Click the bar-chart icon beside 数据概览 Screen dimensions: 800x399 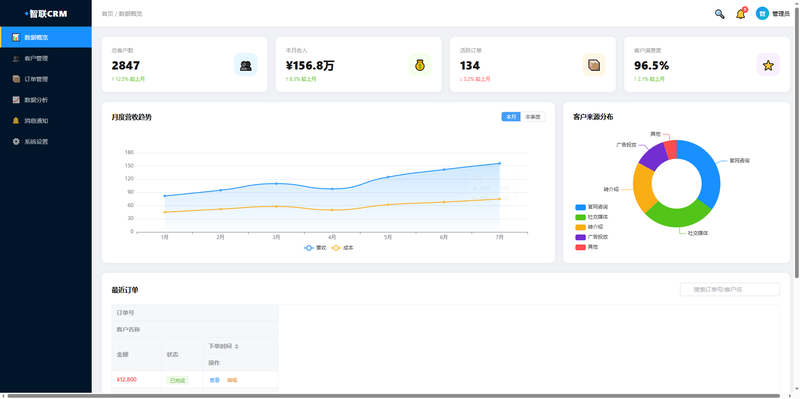click(x=16, y=37)
